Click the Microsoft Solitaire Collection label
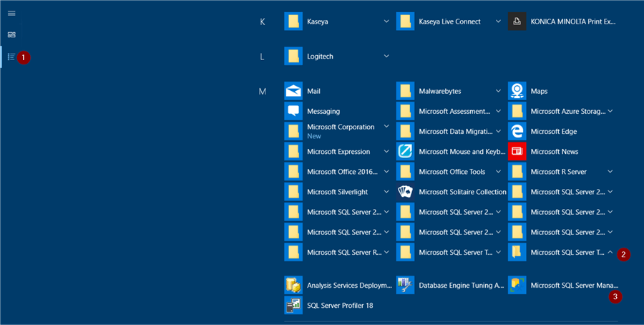 462,191
